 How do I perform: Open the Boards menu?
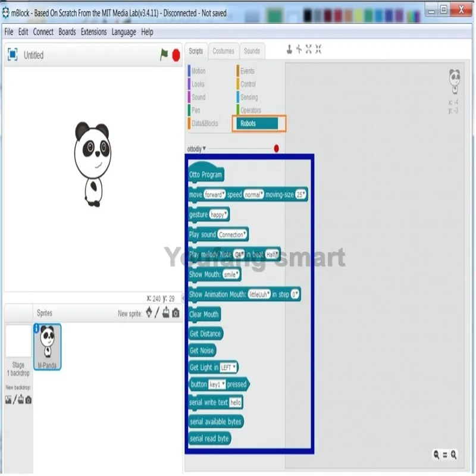(67, 32)
